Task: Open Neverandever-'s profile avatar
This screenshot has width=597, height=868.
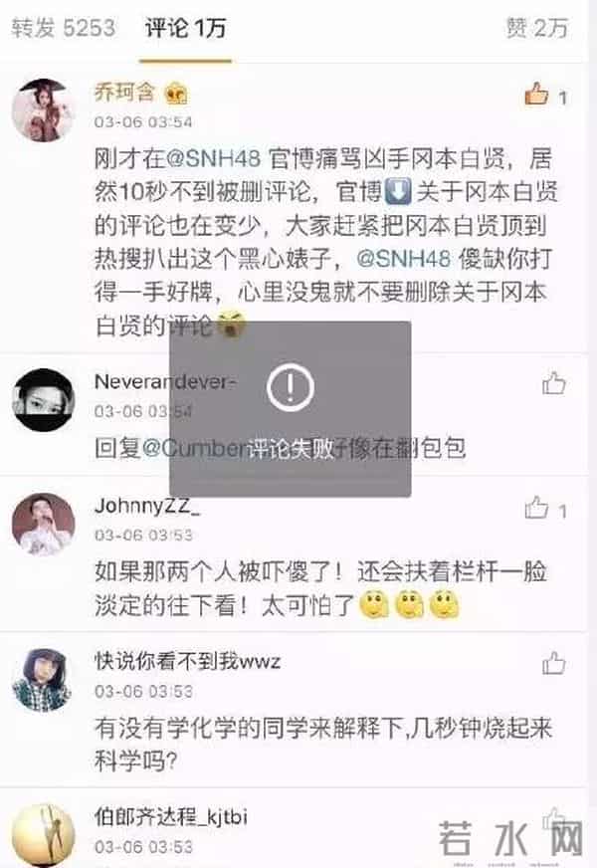Action: coord(43,400)
